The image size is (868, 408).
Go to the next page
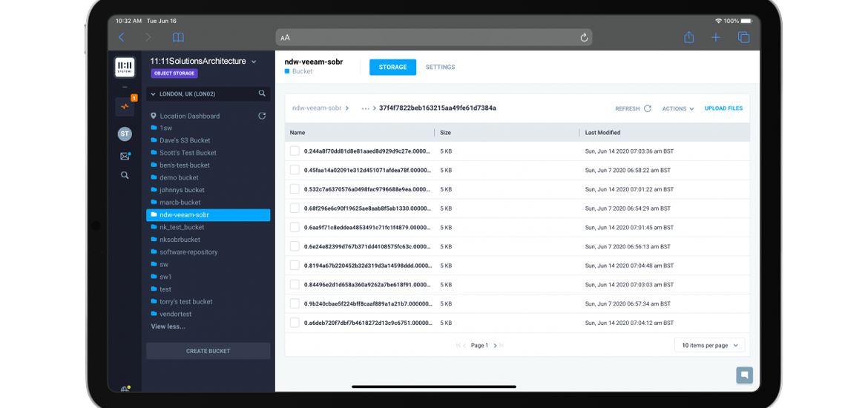495,346
